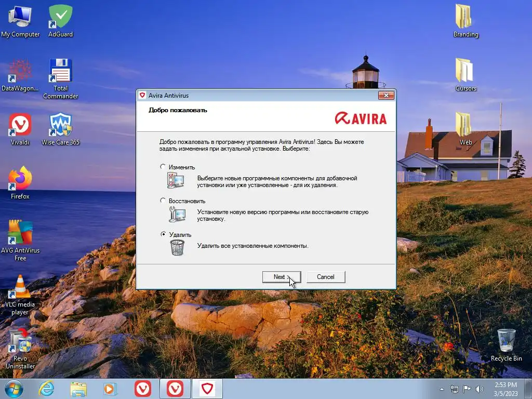
Task: Select the Восстановить radio button
Action: click(x=163, y=201)
